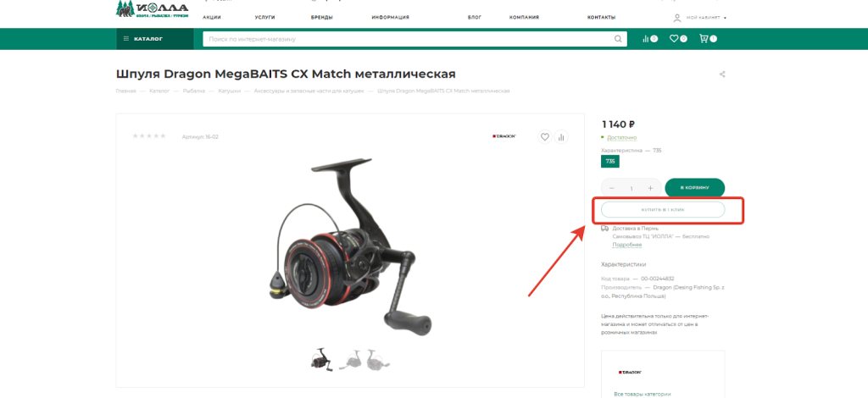Image resolution: width=868 pixels, height=398 pixels.
Task: Click the site search input field
Action: (x=409, y=39)
